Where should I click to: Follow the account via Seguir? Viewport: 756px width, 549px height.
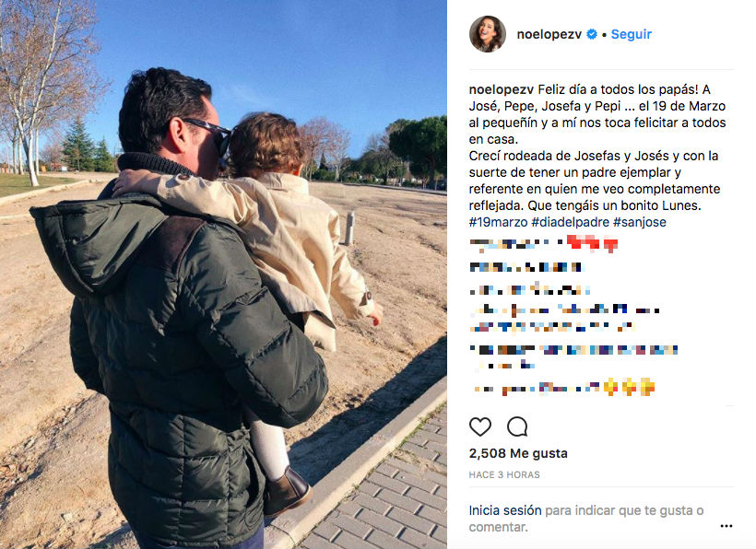632,34
